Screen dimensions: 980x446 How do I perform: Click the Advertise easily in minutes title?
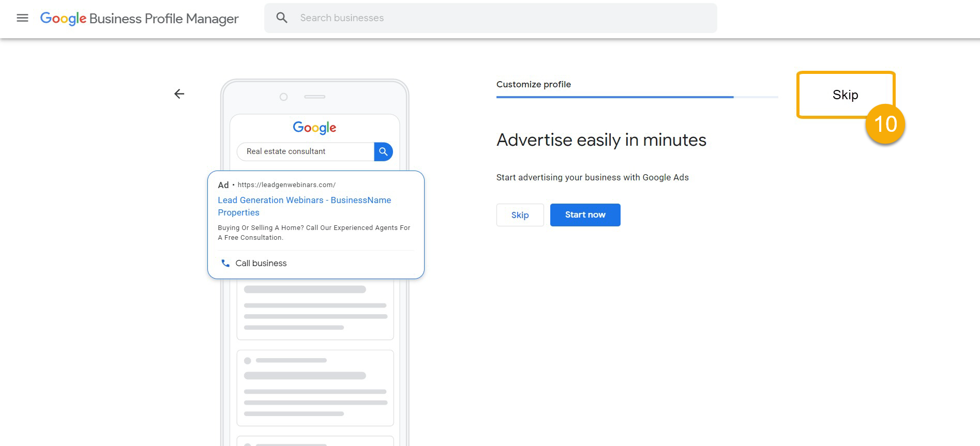coord(601,140)
